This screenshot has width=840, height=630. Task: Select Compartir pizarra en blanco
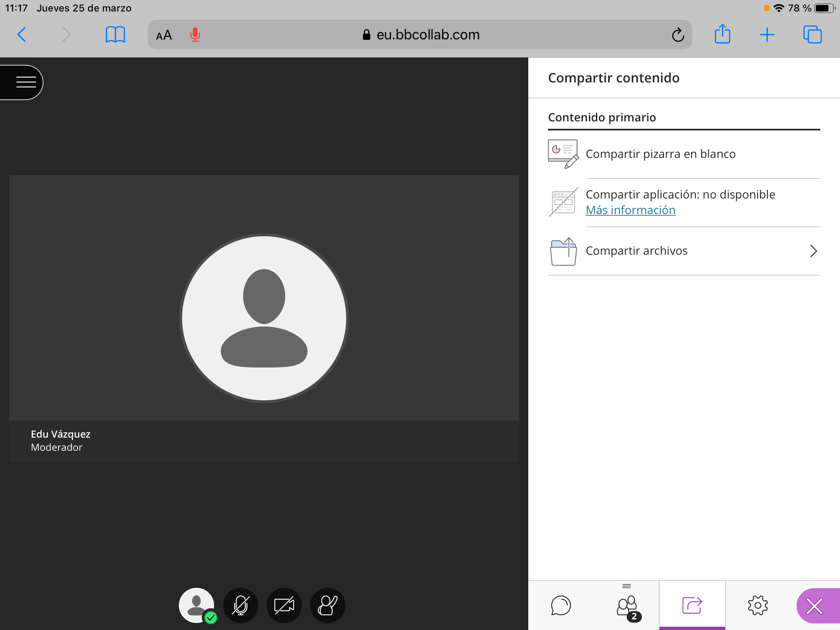click(684, 154)
